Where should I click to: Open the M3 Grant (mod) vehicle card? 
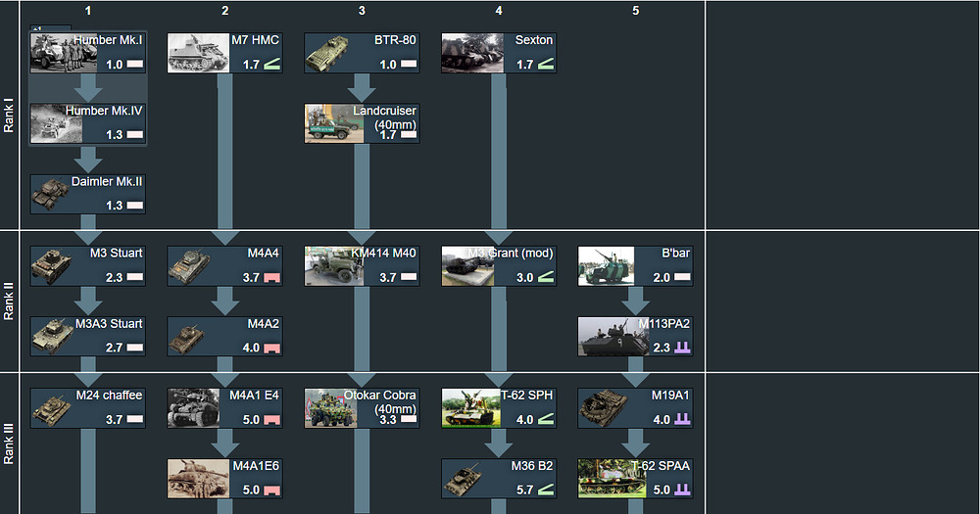point(499,265)
